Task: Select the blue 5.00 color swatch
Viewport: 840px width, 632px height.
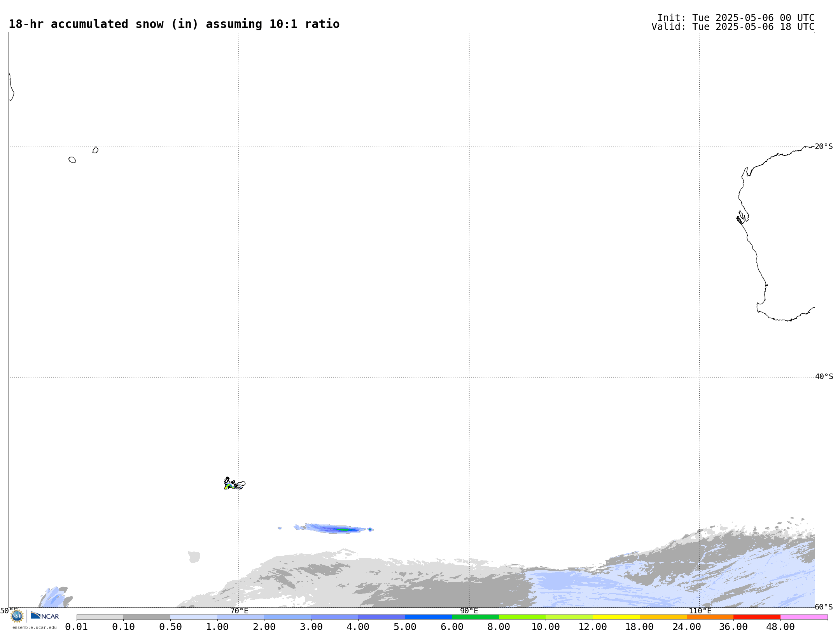Action: (428, 617)
